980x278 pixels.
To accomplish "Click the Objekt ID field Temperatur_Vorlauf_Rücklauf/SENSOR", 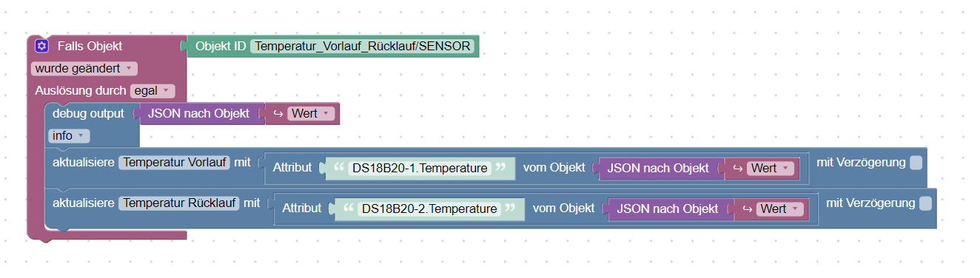I will (x=363, y=47).
